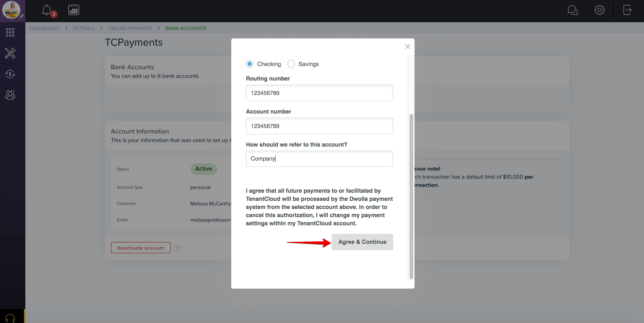This screenshot has height=323, width=644.
Task: Click the Account Information heading
Action: 140,131
